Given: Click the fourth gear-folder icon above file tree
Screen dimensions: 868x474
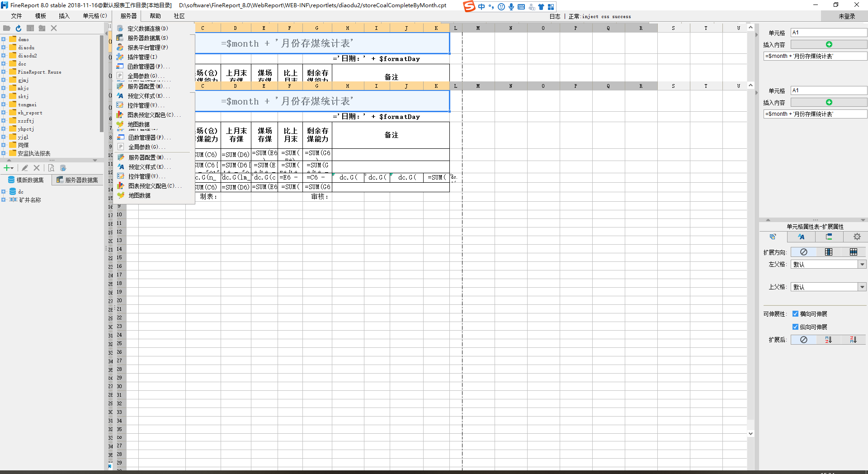Looking at the screenshot, I should [42, 28].
